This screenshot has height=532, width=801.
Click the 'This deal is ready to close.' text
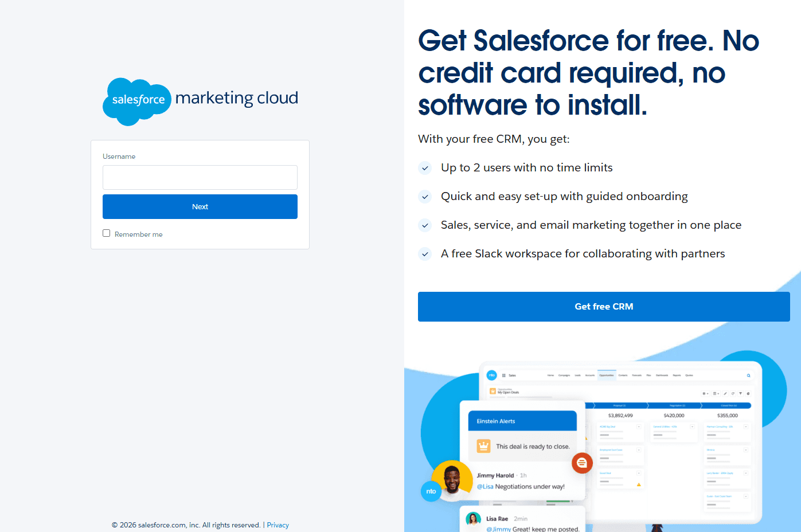point(533,447)
